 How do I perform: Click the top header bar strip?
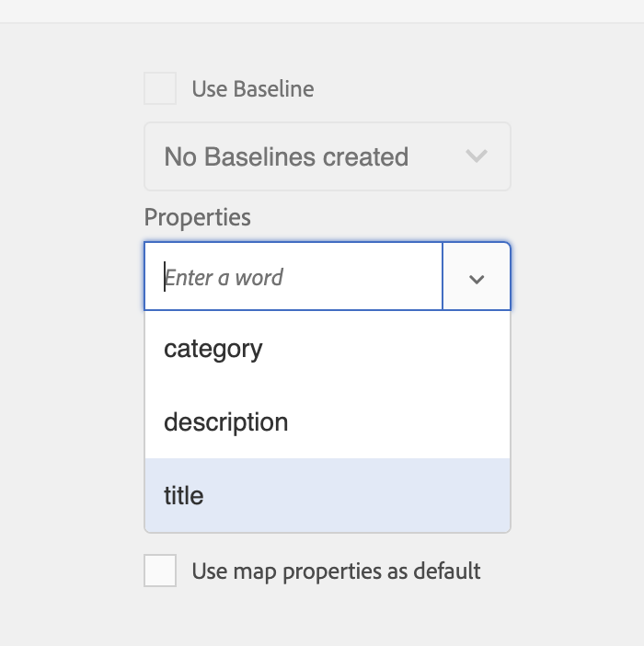coord(322,11)
